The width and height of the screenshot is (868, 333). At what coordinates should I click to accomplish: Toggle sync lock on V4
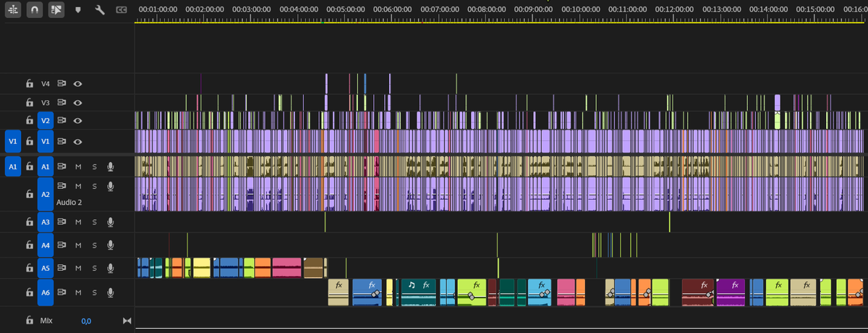(x=62, y=83)
